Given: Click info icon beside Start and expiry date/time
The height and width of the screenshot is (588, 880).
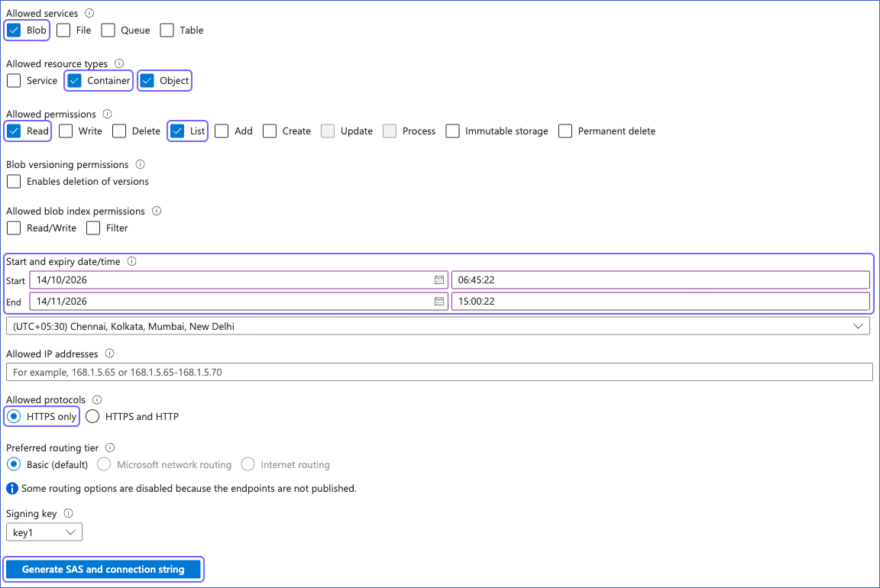Looking at the screenshot, I should coord(132,261).
